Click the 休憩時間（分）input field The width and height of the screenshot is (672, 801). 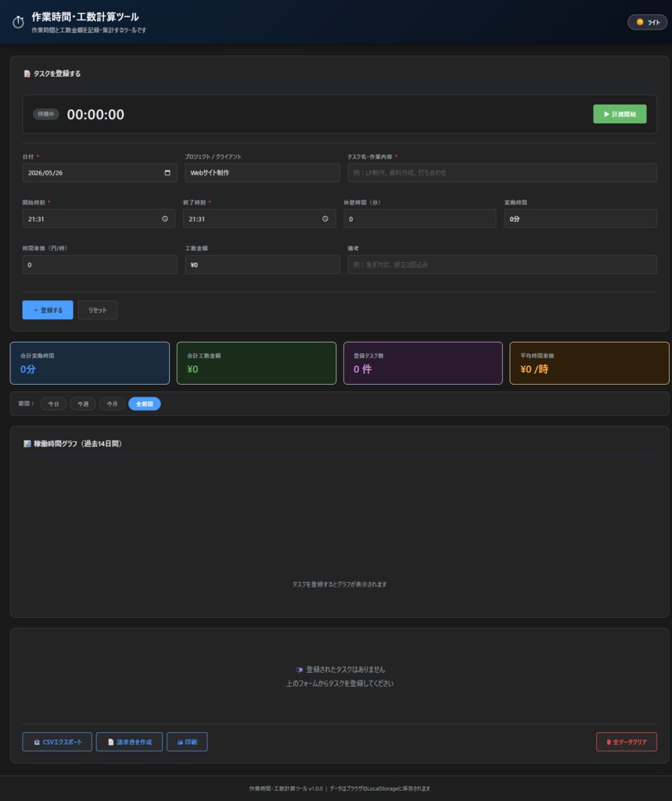(x=419, y=219)
